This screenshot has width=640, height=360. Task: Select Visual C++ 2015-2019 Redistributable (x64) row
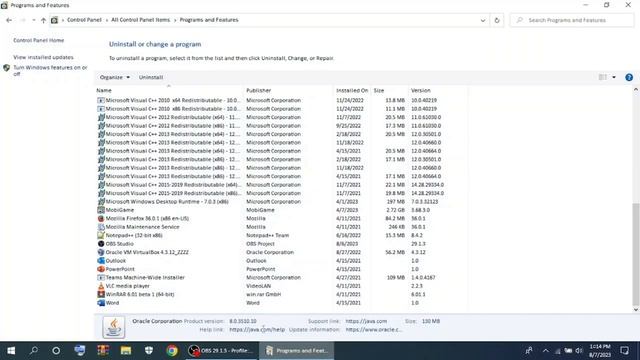282,185
